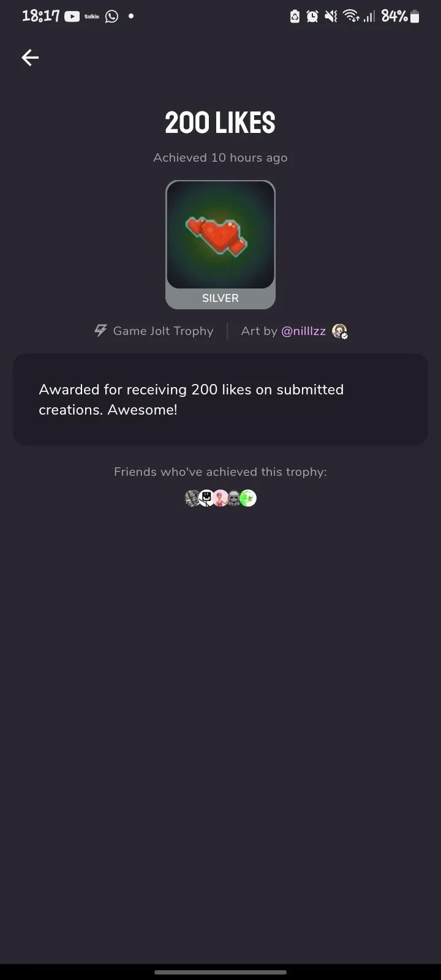Screen dimensions: 441x980
Task: Tap the muted sound status icon
Action: [x=331, y=17]
